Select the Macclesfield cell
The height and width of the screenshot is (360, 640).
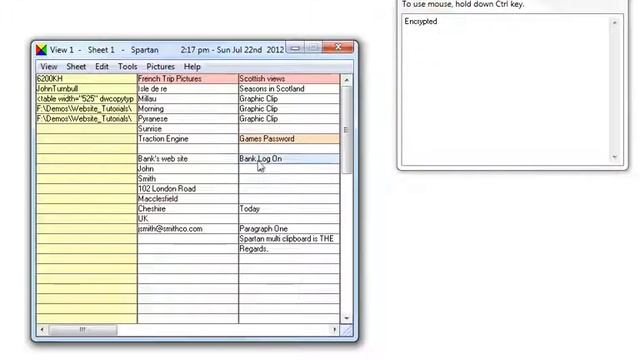click(x=188, y=199)
